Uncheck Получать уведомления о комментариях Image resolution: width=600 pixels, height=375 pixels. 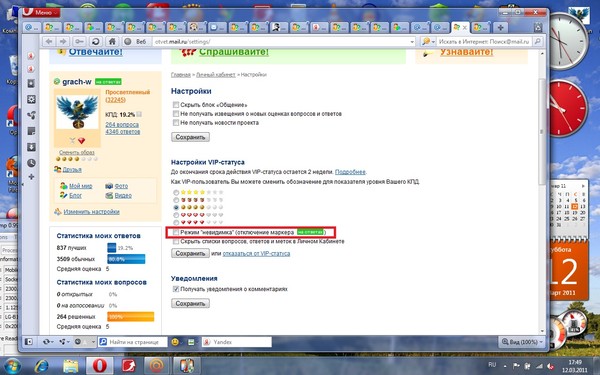[176, 289]
